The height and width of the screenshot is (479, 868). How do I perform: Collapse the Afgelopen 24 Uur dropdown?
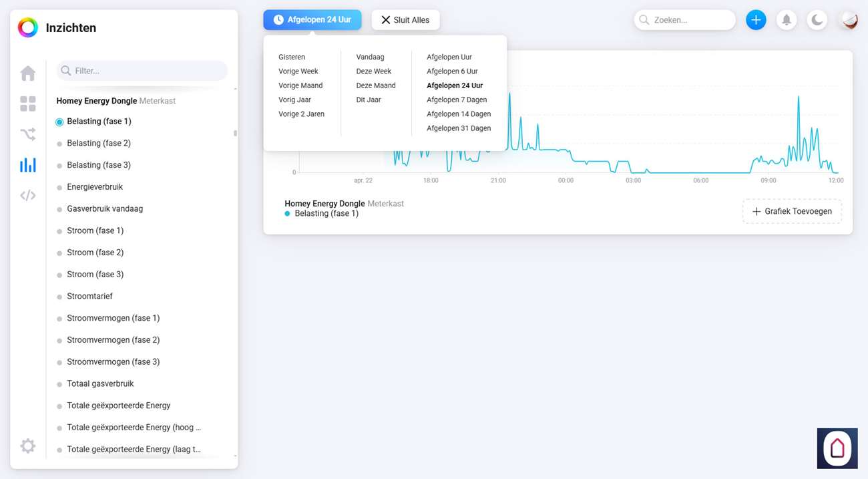pos(312,20)
